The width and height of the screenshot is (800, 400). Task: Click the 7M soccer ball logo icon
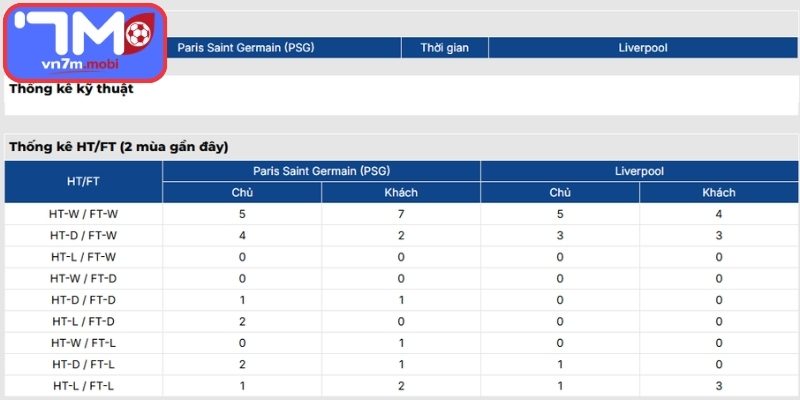pos(139,32)
